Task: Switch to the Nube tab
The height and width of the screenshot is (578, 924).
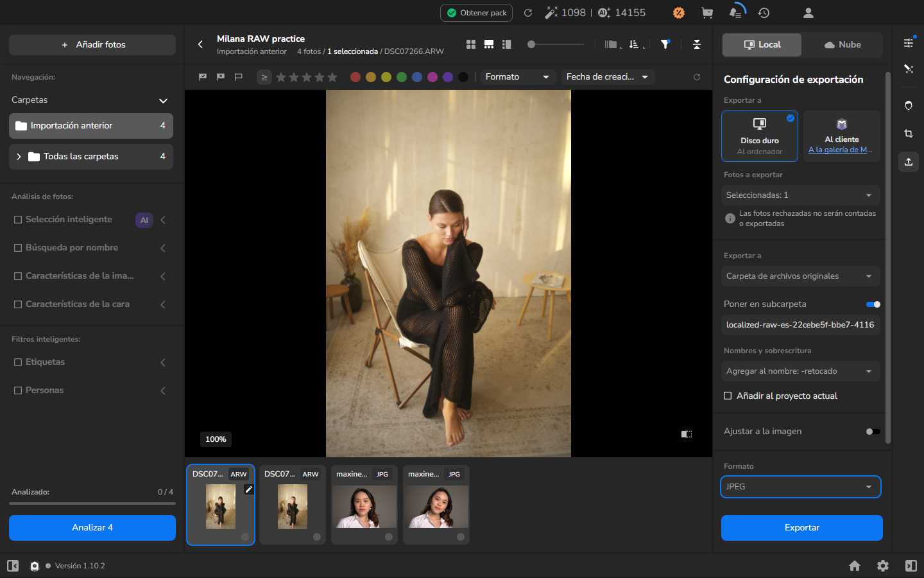Action: click(x=842, y=45)
